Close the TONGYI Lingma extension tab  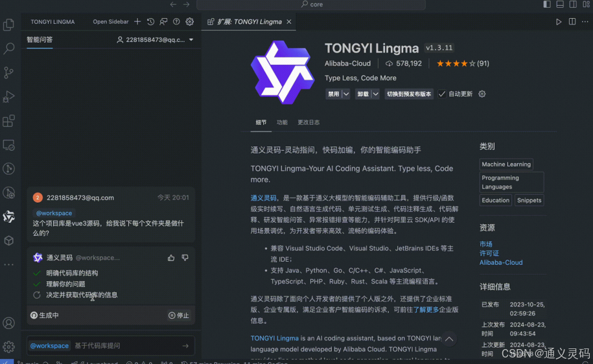(289, 21)
